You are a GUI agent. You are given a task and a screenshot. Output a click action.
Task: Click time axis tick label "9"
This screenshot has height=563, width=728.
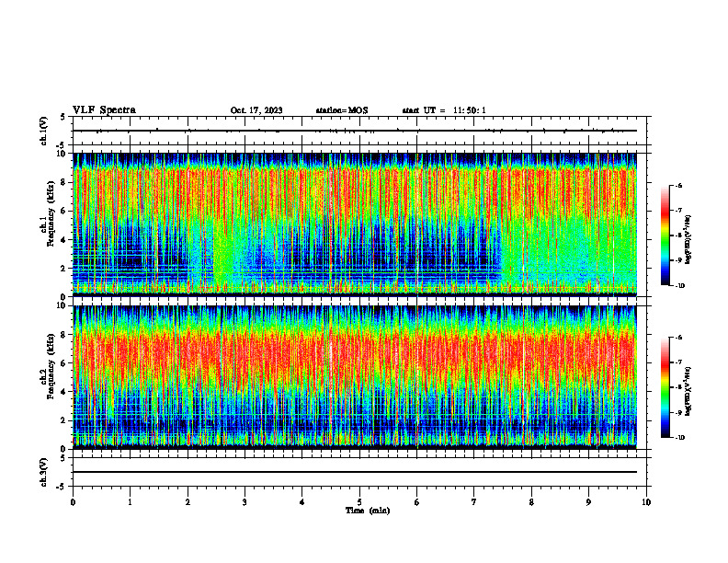pyautogui.click(x=588, y=502)
